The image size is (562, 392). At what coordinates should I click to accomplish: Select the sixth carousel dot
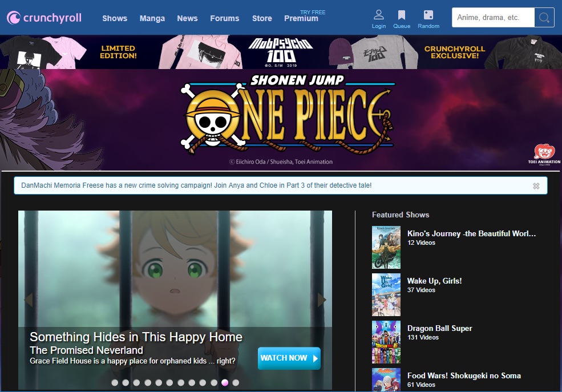click(169, 383)
